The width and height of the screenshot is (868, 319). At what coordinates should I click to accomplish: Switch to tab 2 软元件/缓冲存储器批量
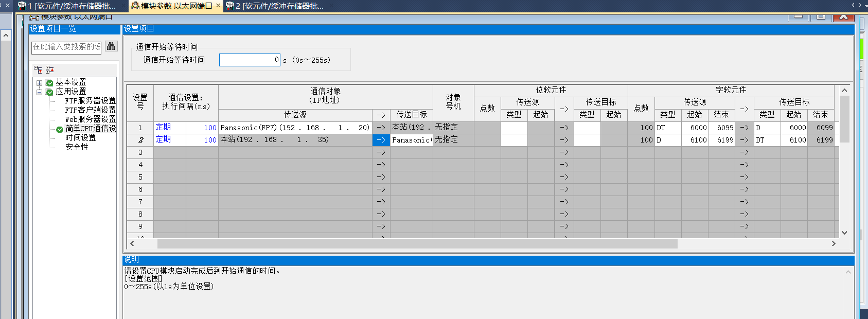click(278, 6)
